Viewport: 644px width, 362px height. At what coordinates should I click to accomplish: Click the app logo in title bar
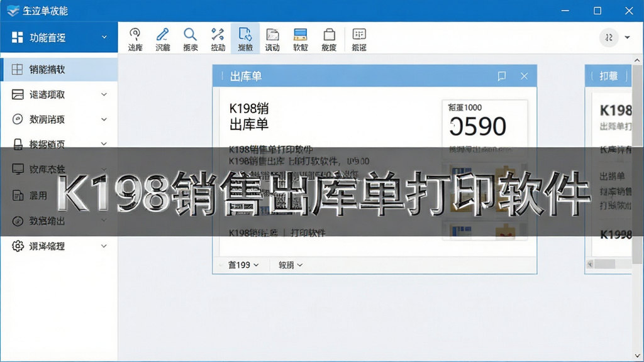tap(13, 11)
